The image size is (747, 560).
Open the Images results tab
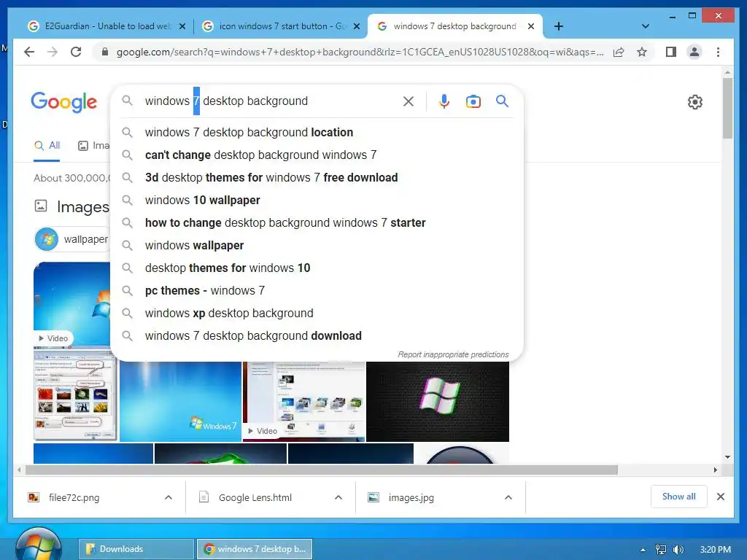93,146
